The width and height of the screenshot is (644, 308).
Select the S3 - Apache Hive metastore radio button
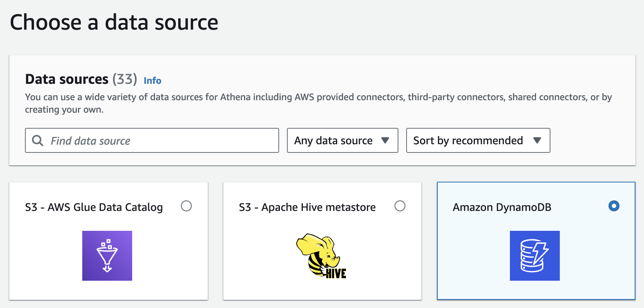(x=400, y=206)
